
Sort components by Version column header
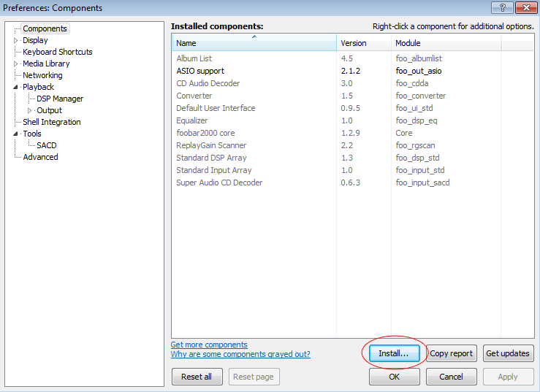click(x=363, y=43)
